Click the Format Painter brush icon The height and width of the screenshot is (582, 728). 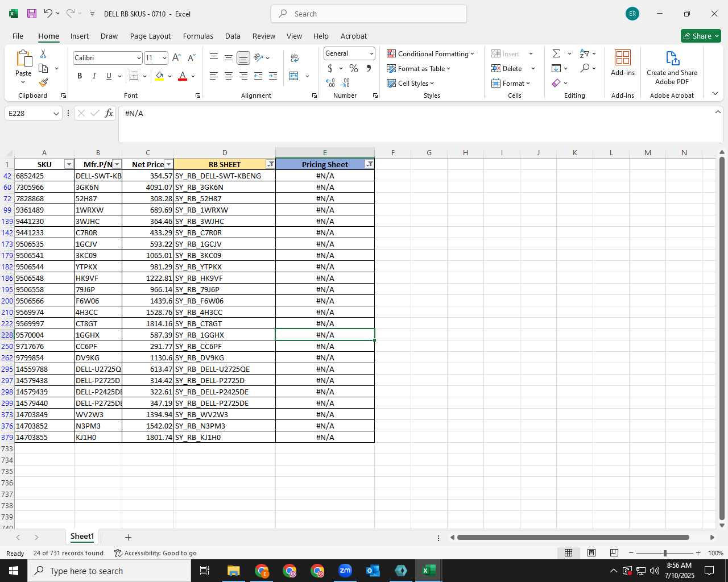(x=43, y=83)
